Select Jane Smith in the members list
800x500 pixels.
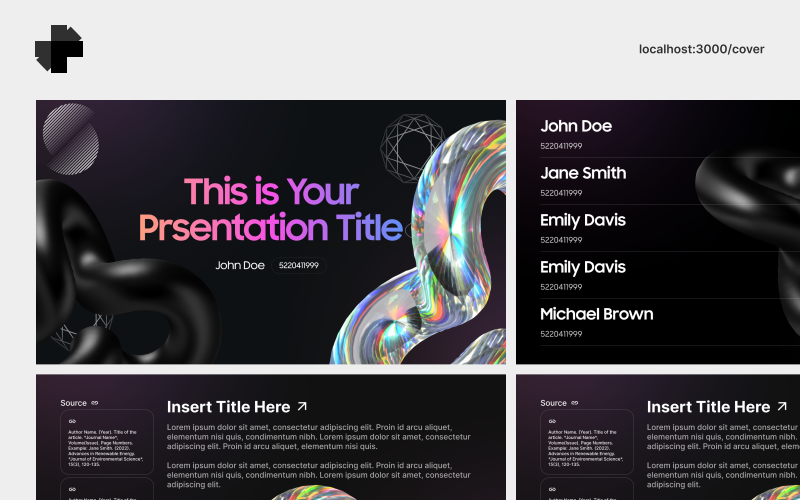583,173
